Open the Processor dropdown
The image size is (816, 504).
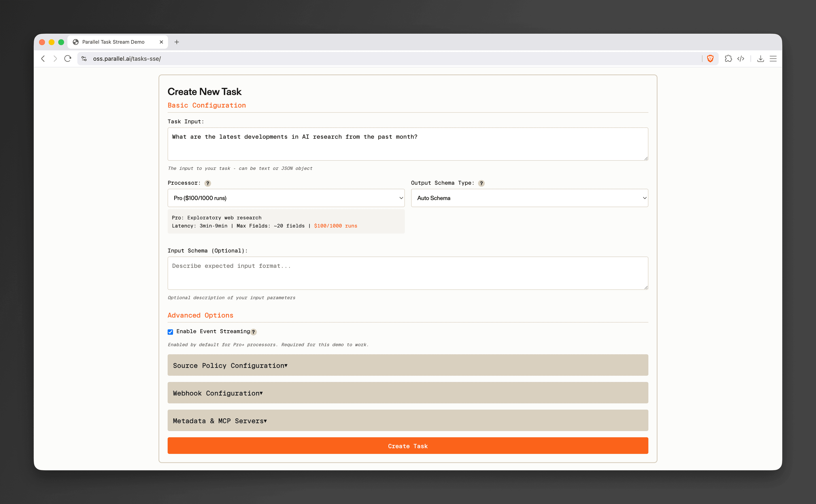(x=286, y=198)
